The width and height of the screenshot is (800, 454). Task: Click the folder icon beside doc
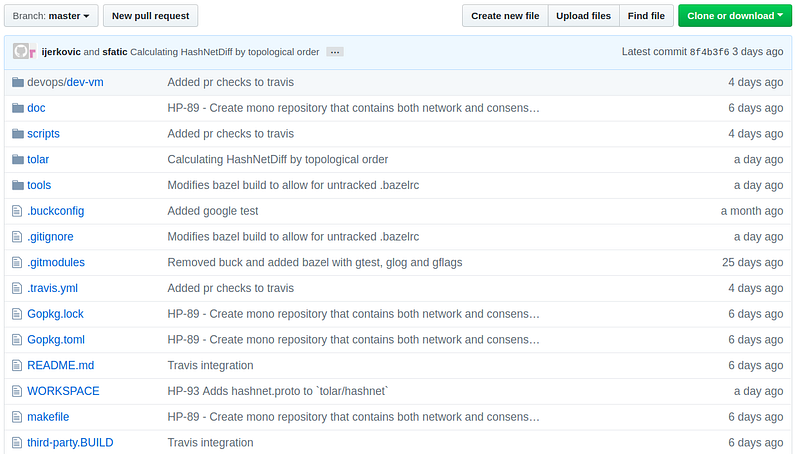pos(17,108)
